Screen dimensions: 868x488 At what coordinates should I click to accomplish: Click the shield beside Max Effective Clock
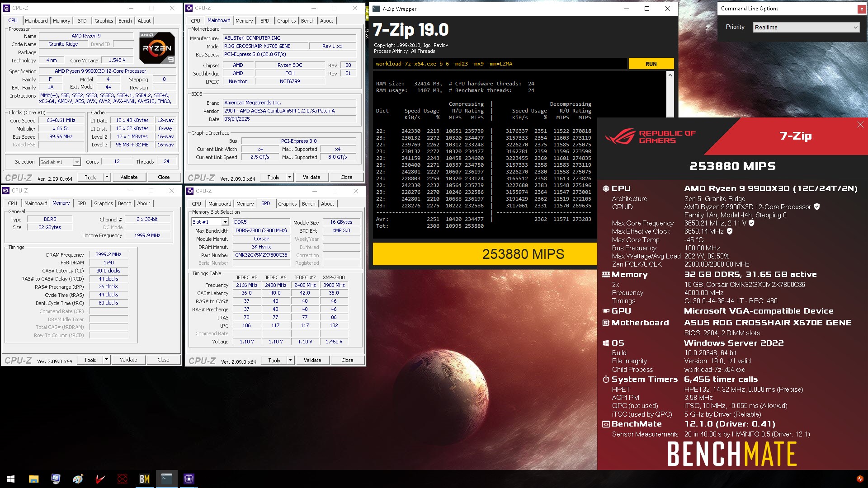730,231
